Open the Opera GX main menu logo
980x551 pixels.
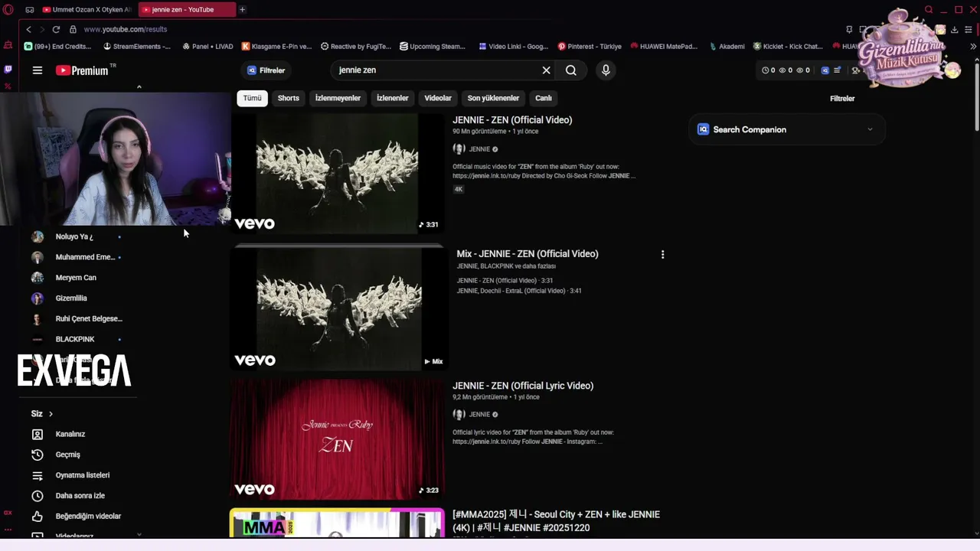[8, 10]
